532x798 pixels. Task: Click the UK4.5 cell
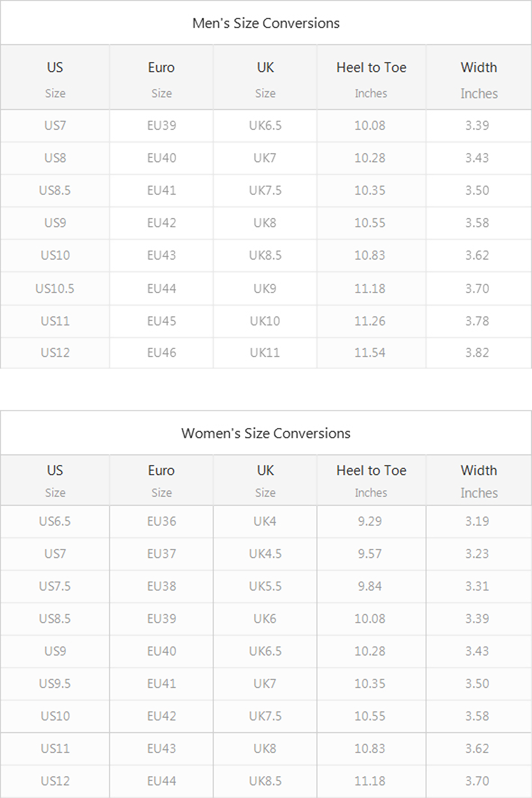coord(265,554)
